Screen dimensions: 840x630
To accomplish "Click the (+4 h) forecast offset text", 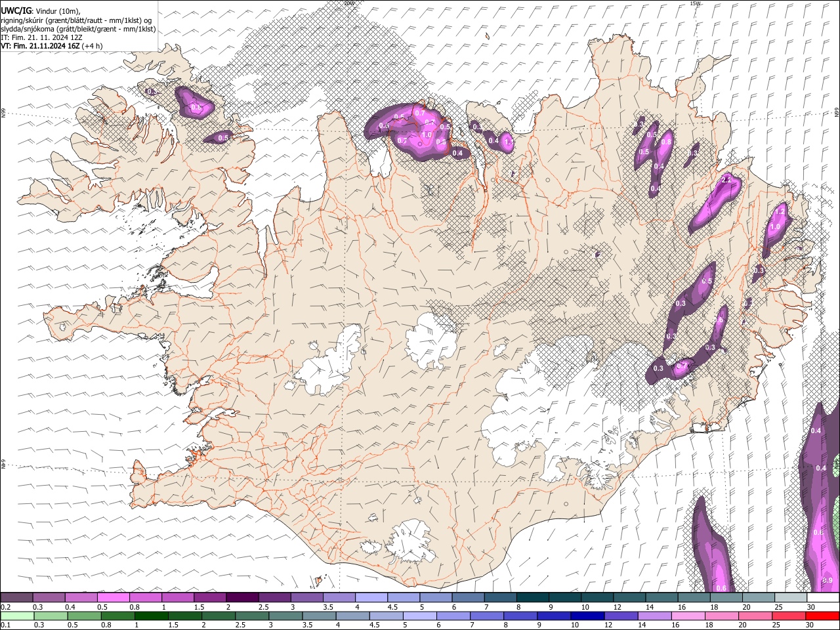I will (93, 46).
